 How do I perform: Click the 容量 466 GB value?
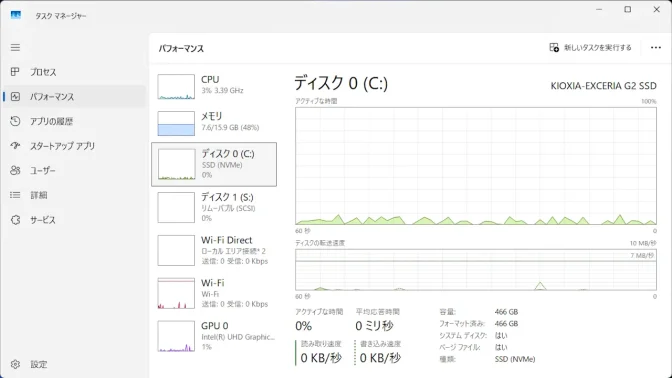pos(506,312)
